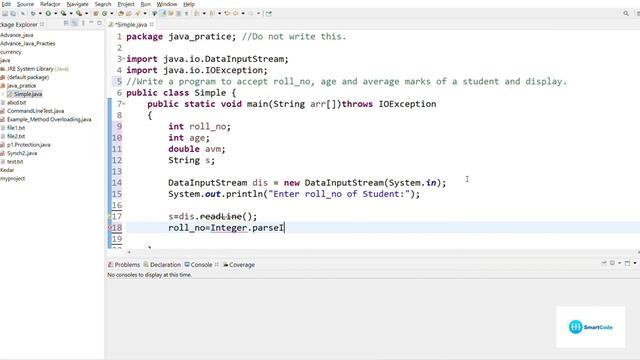Click the New Java Package icon
The image size is (640, 360).
click(x=96, y=13)
